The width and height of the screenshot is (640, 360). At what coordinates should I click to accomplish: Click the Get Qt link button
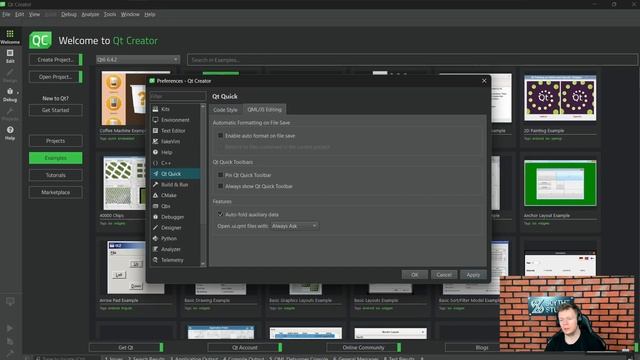coord(126,347)
